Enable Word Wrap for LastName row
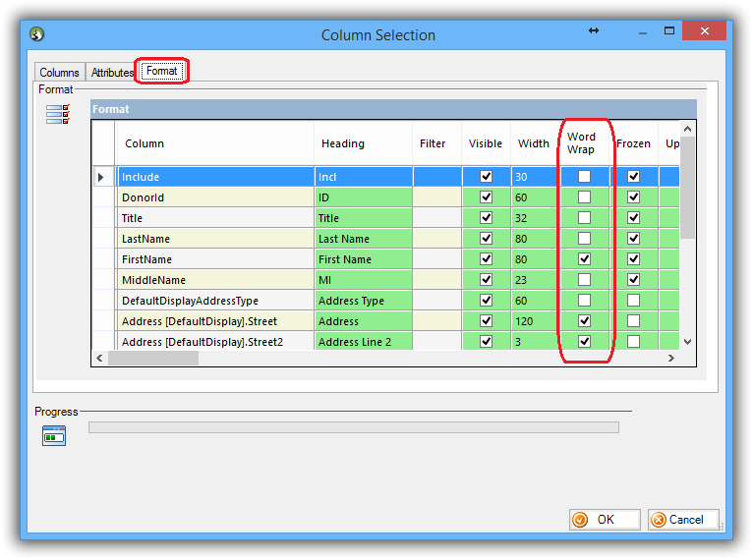753x560 pixels. (x=585, y=239)
